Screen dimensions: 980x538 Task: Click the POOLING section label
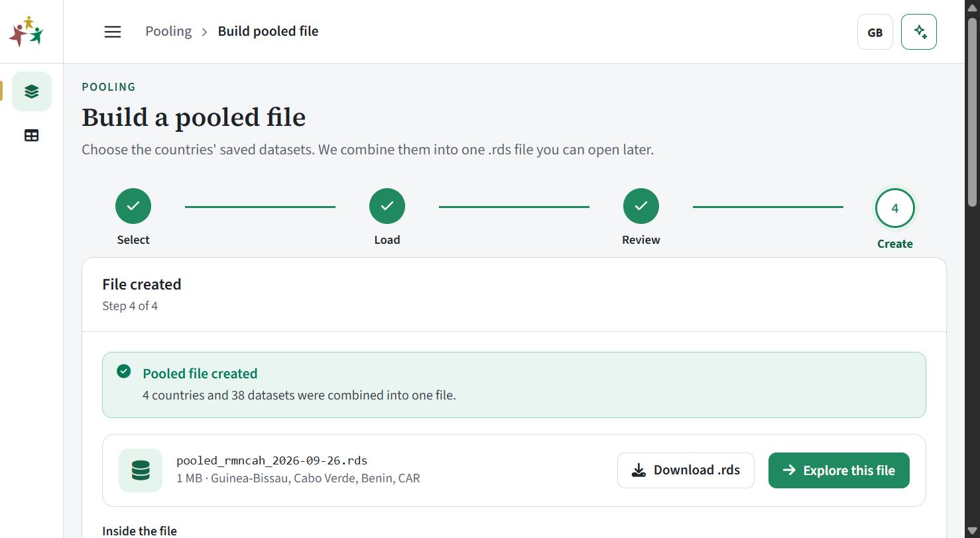(x=109, y=87)
